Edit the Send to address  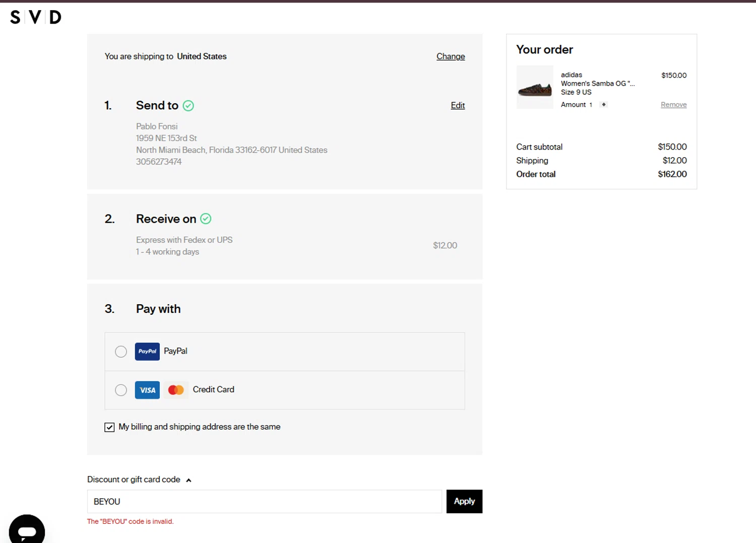(x=458, y=105)
